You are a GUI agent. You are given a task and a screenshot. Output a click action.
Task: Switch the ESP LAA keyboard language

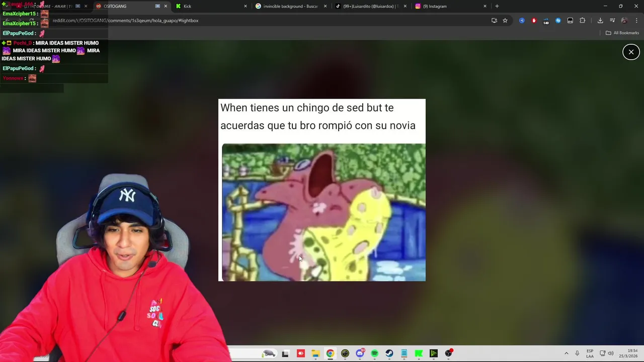click(x=590, y=353)
